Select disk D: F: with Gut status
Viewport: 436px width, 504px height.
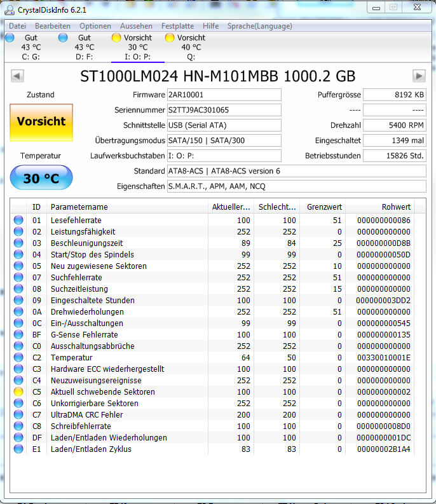[85, 47]
